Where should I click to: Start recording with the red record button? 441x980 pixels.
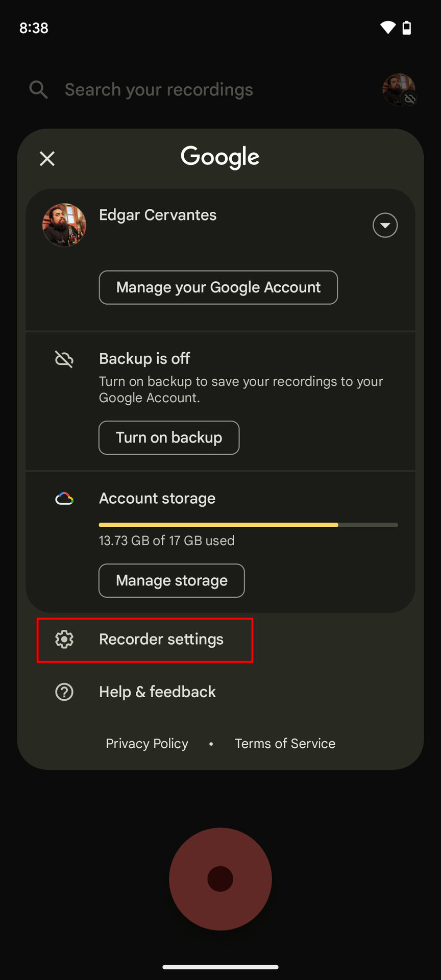click(x=220, y=879)
